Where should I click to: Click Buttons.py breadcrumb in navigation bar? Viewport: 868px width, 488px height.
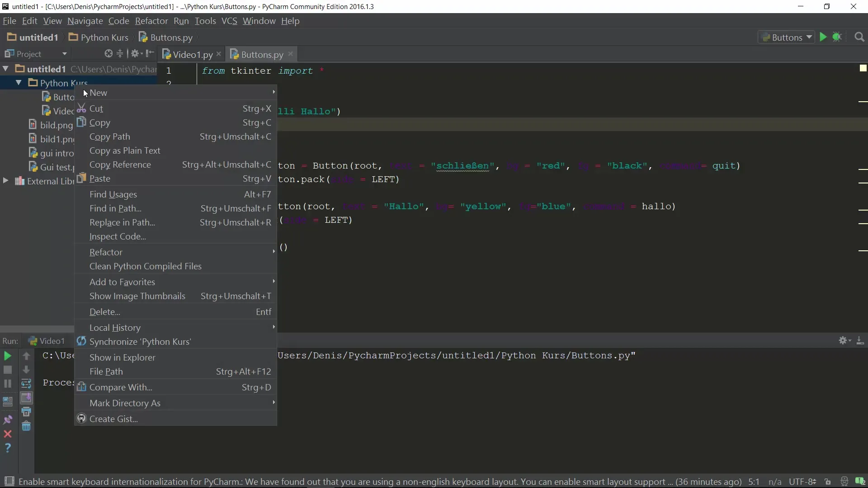pos(166,38)
